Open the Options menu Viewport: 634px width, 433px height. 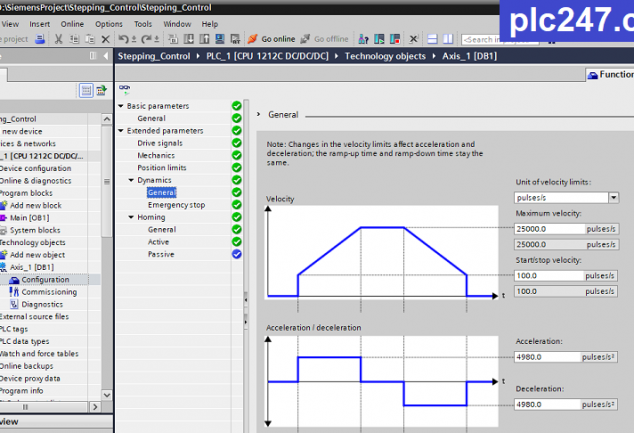109,24
